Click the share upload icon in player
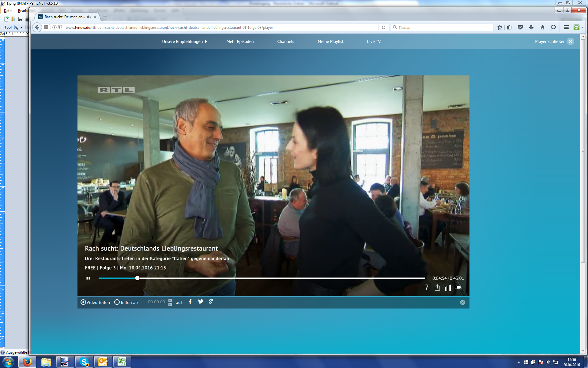Image resolution: width=588 pixels, height=368 pixels. tap(437, 288)
